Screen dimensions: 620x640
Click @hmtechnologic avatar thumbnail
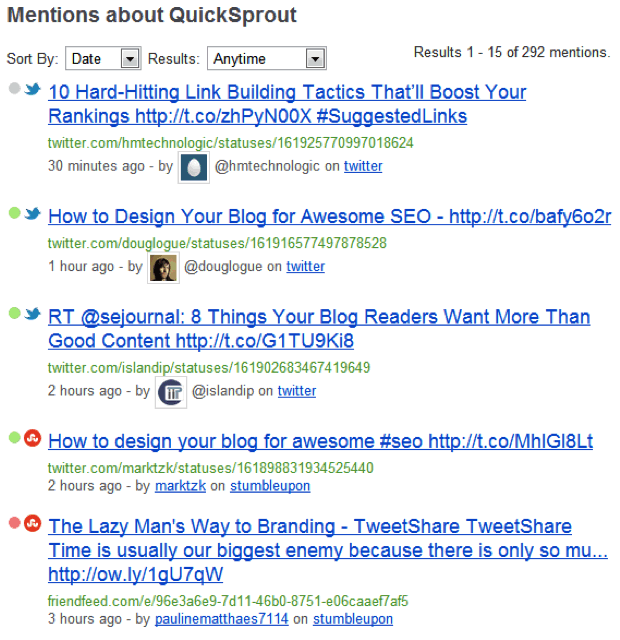click(194, 167)
